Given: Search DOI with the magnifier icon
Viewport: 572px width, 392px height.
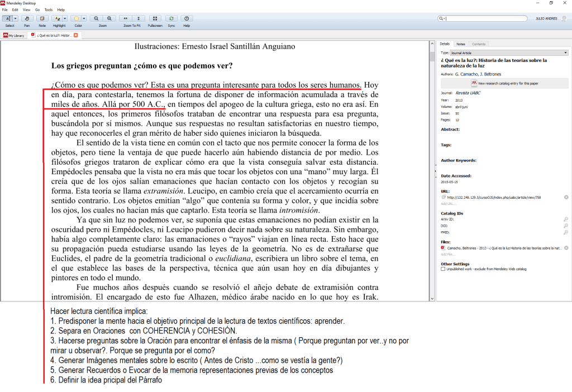Looking at the screenshot, I should [x=565, y=226].
